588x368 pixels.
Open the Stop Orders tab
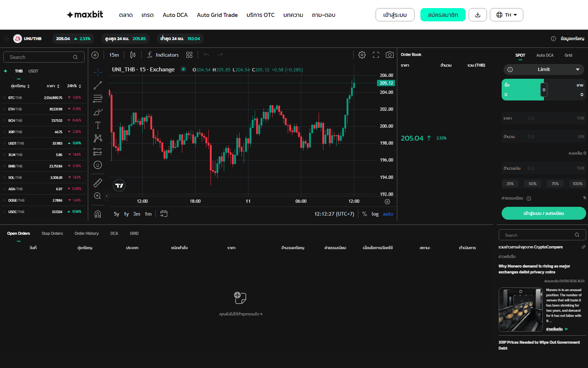(x=52, y=233)
